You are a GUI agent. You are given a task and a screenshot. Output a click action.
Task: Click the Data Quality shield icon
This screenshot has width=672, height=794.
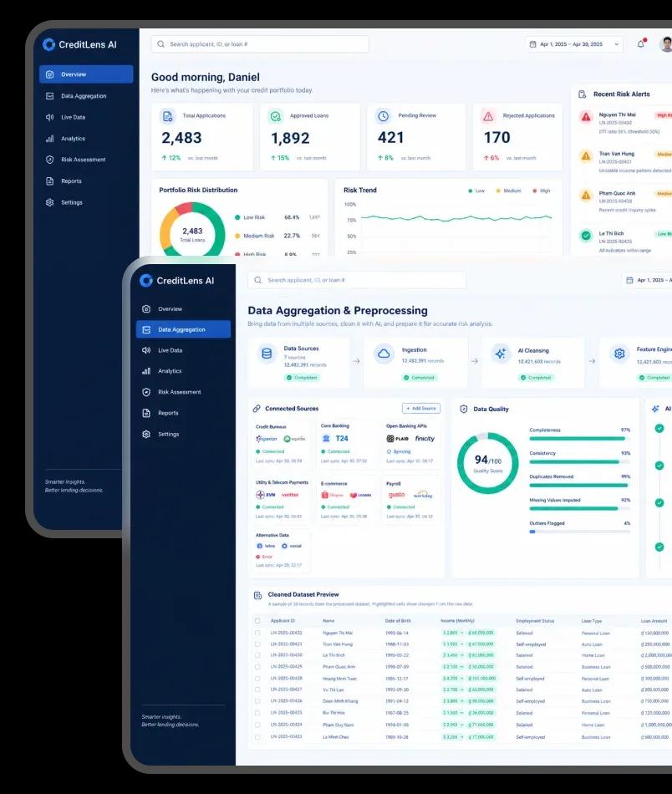(x=463, y=410)
